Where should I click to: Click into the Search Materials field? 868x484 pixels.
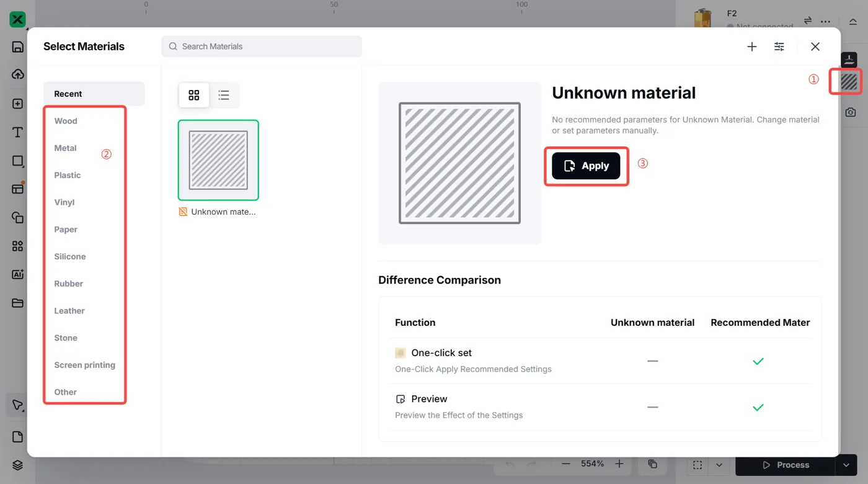pyautogui.click(x=262, y=47)
